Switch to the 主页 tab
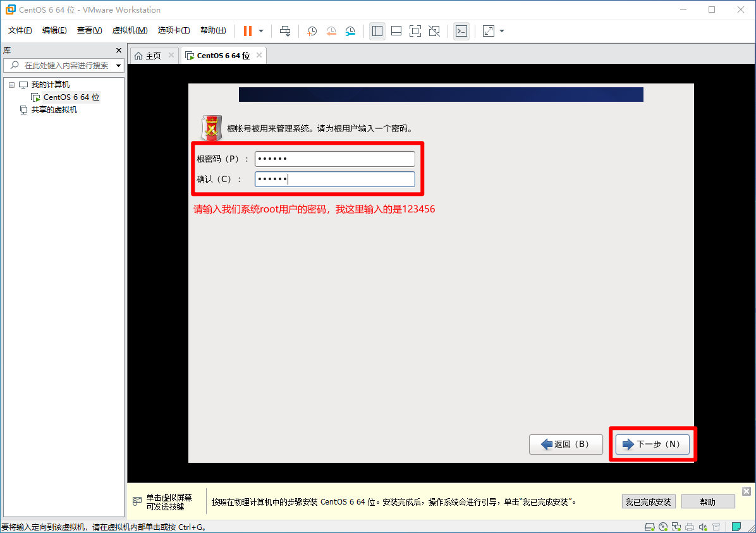The image size is (756, 533). [154, 56]
